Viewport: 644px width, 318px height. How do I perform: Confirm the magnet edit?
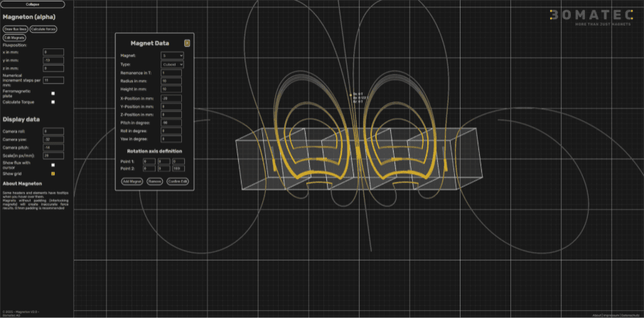coord(178,182)
